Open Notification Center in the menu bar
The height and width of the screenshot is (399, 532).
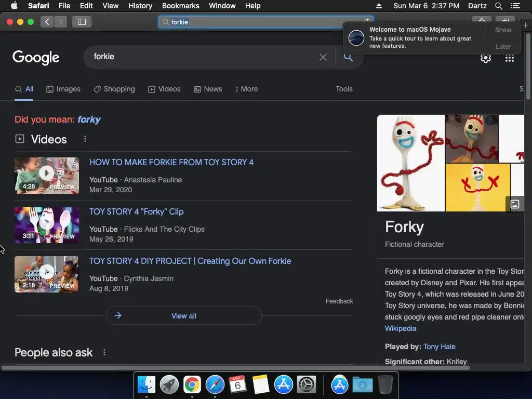click(515, 6)
